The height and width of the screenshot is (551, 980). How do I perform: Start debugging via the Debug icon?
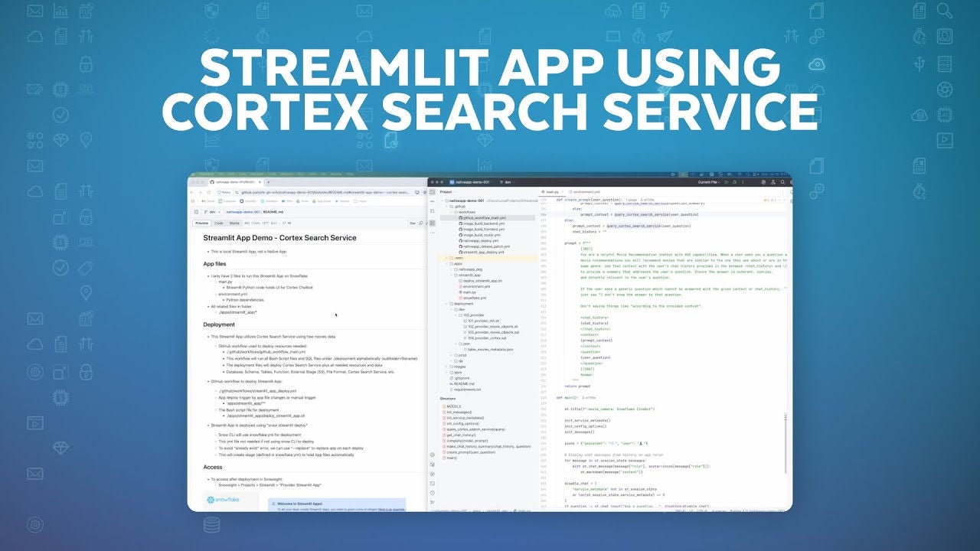[735, 181]
